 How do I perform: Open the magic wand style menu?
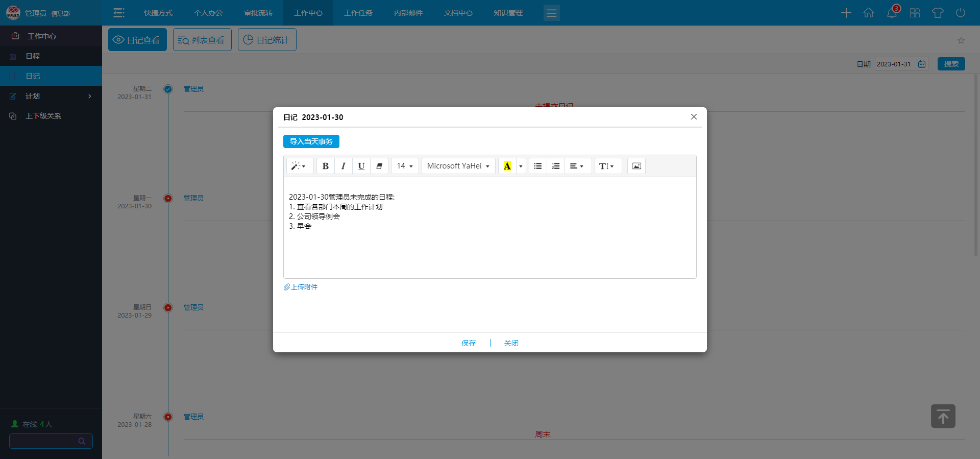(x=299, y=166)
